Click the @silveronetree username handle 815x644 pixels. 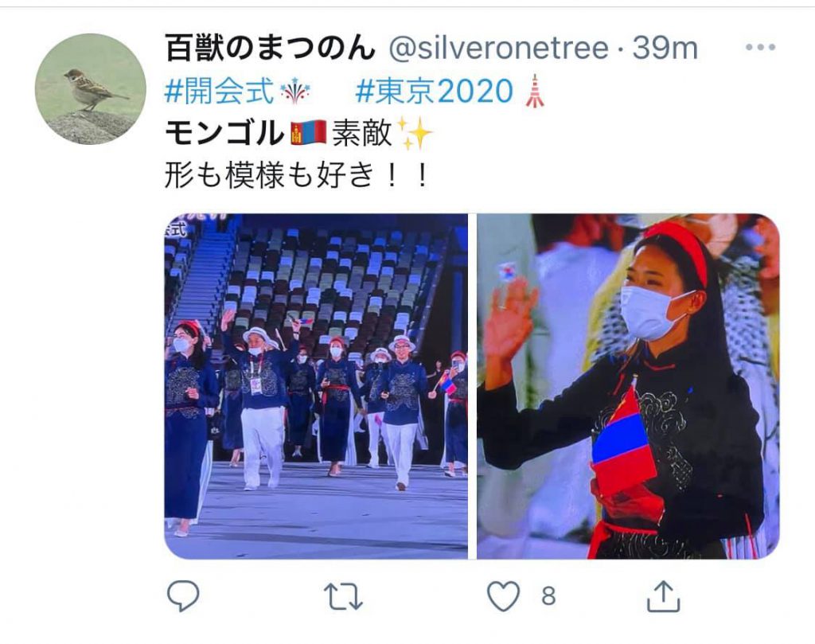[498, 49]
